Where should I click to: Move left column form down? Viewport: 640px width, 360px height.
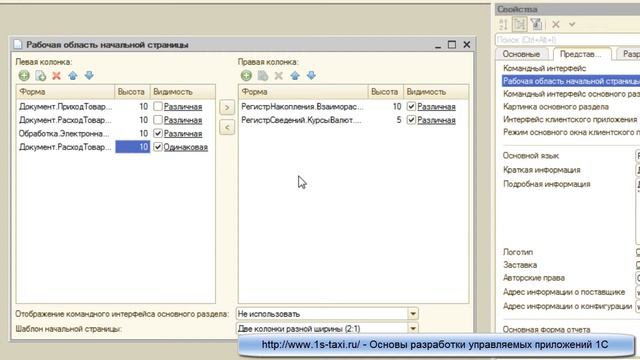[89, 76]
